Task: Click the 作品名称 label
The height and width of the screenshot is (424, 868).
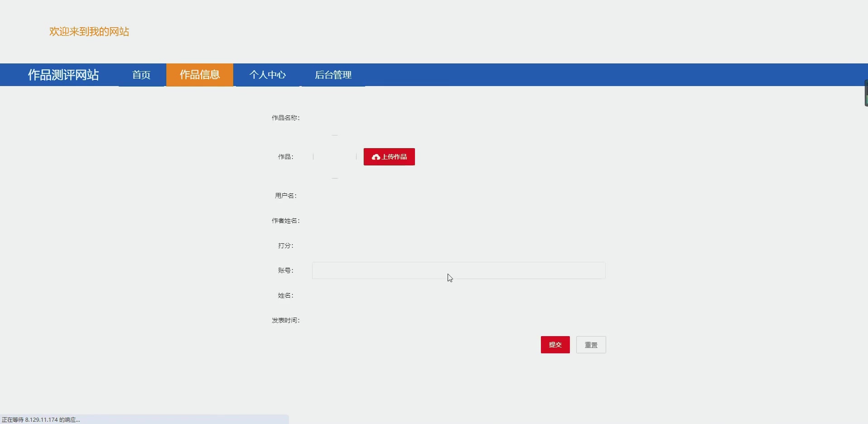Action: pyautogui.click(x=286, y=118)
